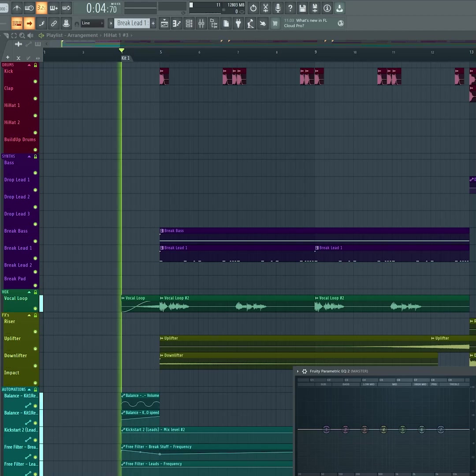Mute the Clap track
Screen dimensions: 476x476
click(35, 98)
